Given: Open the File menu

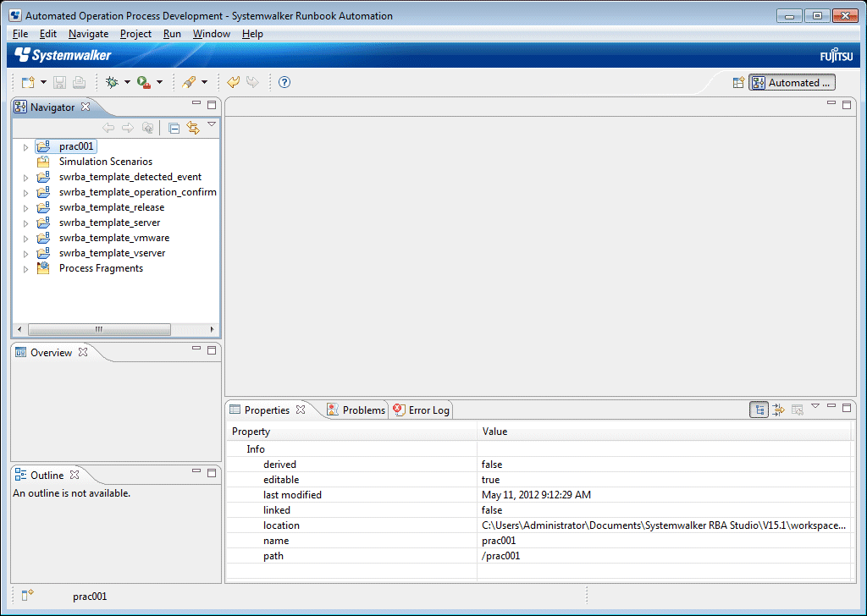Looking at the screenshot, I should coord(20,34).
